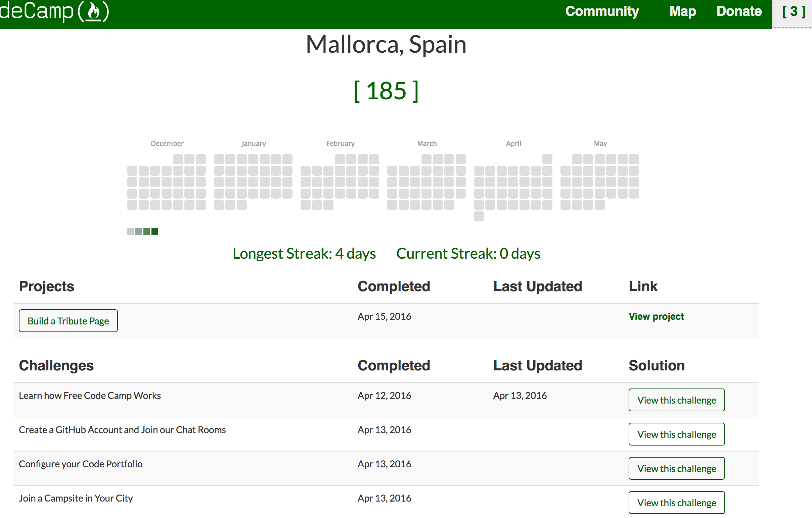Viewport: 812px width, 518px height.
Task: Click the [ 3 ] points badge in navbar
Action: pyautogui.click(x=794, y=12)
